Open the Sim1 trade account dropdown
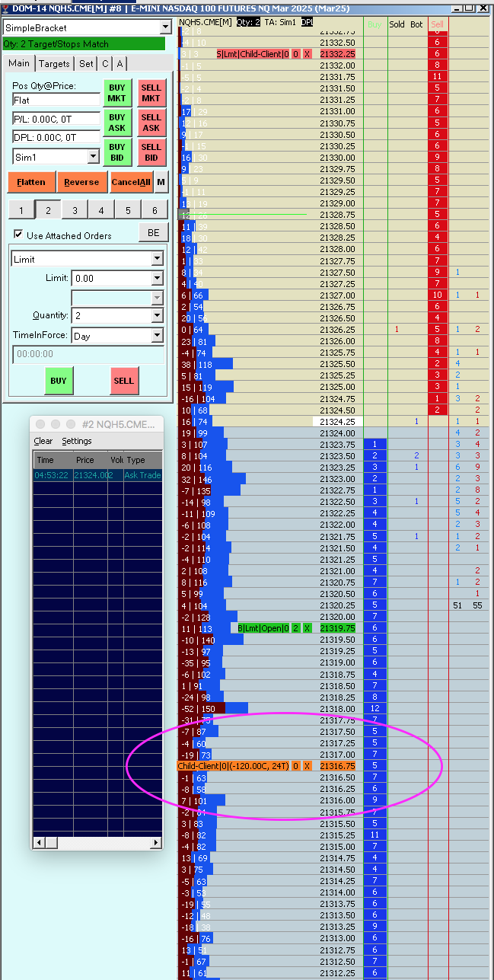This screenshot has width=494, height=980. 94,157
